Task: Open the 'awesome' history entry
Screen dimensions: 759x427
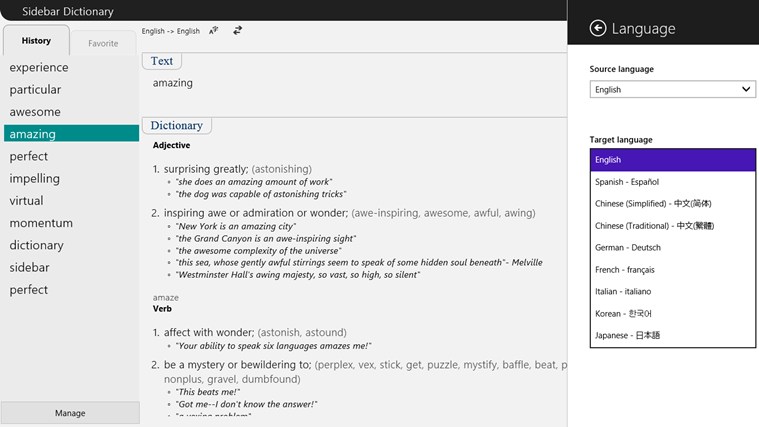Action: (x=35, y=112)
